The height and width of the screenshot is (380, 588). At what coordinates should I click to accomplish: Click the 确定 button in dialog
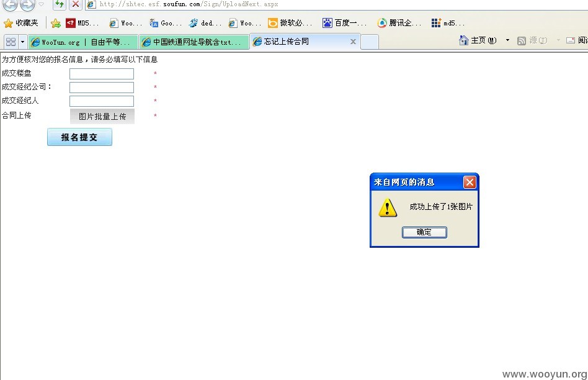tap(424, 232)
